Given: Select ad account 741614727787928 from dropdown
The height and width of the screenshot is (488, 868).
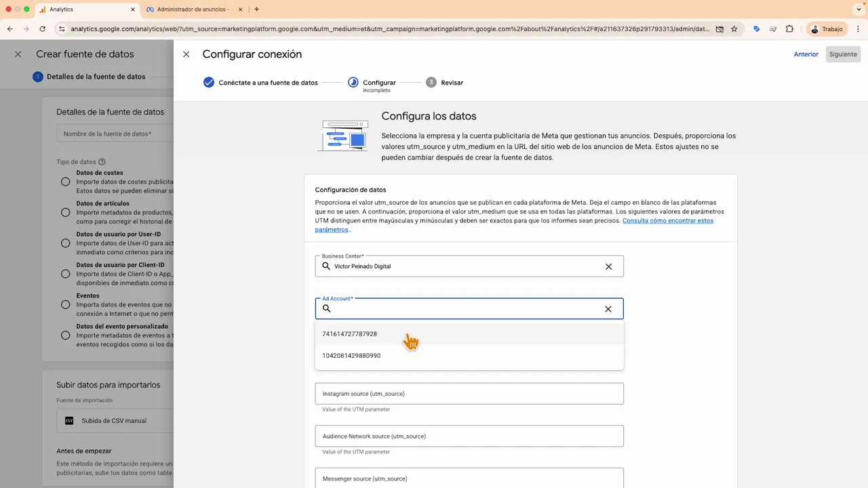Looking at the screenshot, I should pyautogui.click(x=349, y=333).
